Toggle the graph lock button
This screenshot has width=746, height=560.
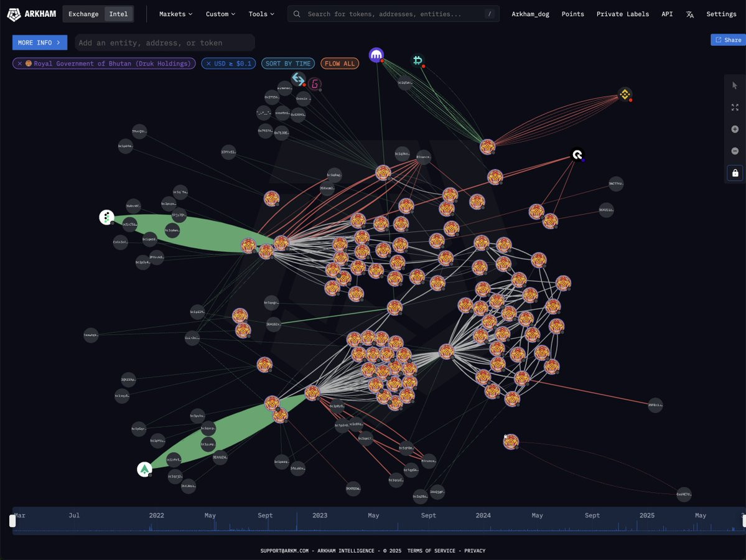pos(735,173)
